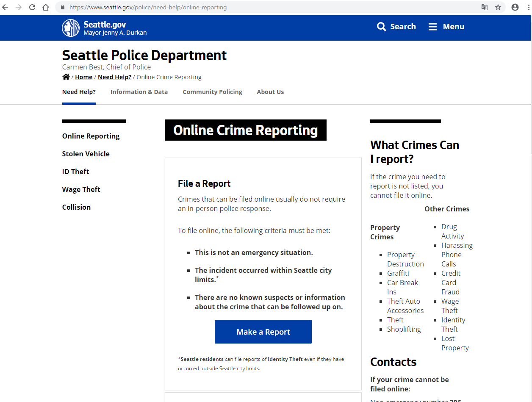Reload the page with the refresh icon
This screenshot has width=532, height=402.
coord(32,7)
